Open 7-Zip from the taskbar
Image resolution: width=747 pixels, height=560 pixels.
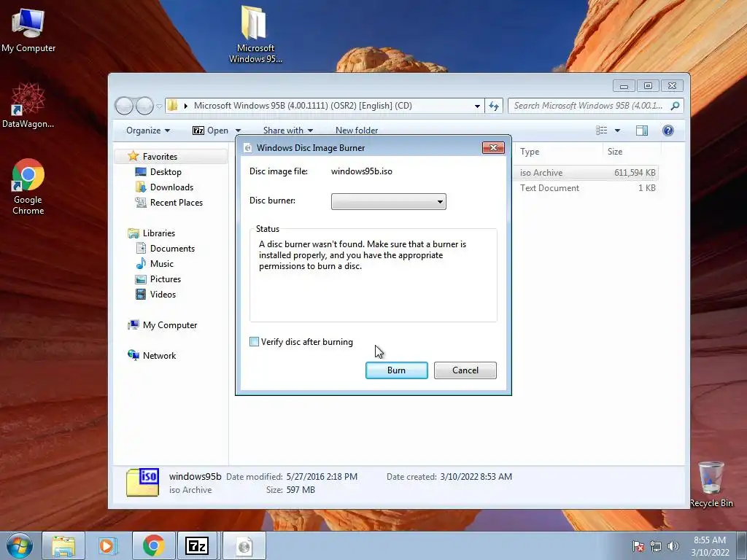tap(197, 545)
